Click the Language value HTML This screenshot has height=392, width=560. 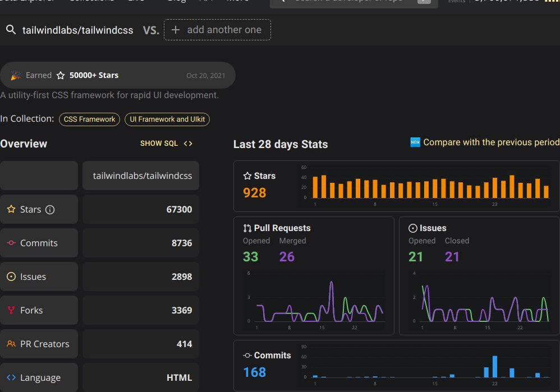[x=180, y=378]
